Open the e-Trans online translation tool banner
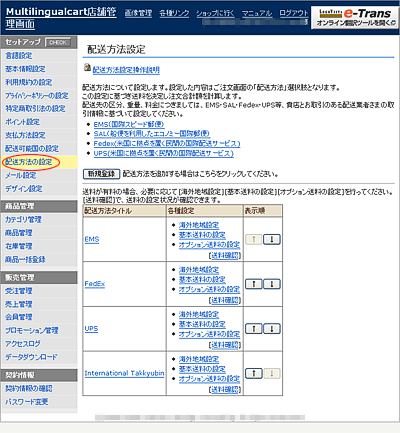 [355, 18]
